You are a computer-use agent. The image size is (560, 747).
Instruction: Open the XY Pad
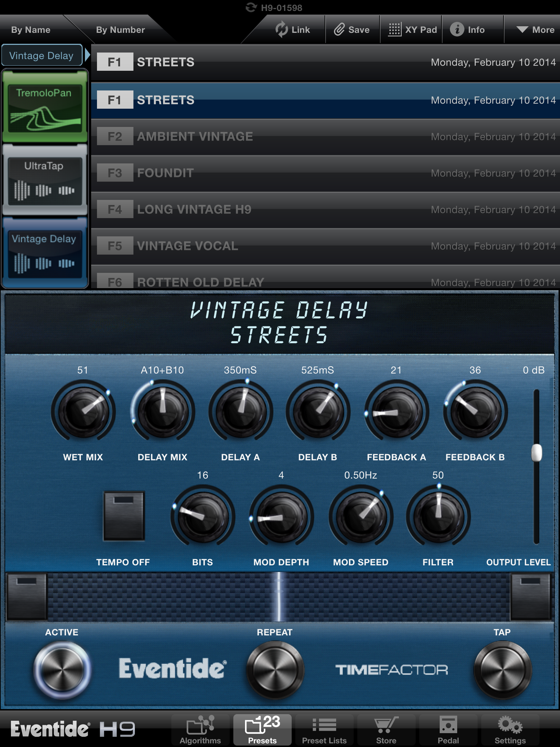(412, 30)
